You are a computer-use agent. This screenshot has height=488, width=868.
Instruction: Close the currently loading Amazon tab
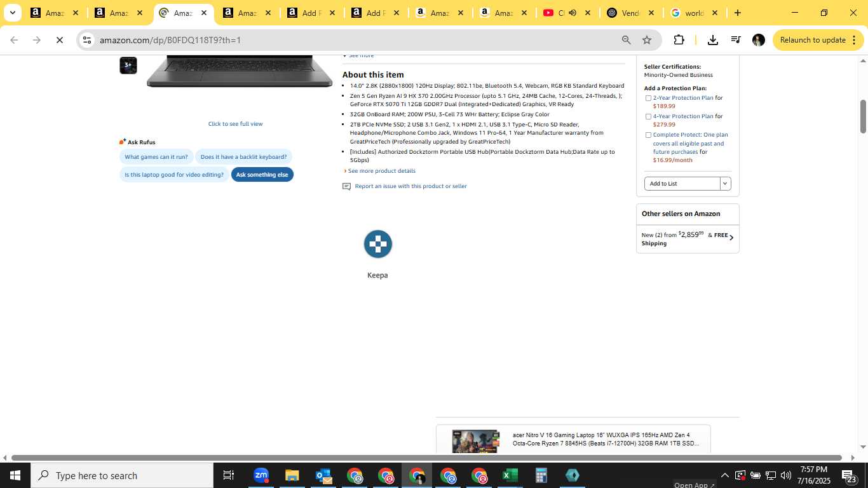pyautogui.click(x=204, y=13)
